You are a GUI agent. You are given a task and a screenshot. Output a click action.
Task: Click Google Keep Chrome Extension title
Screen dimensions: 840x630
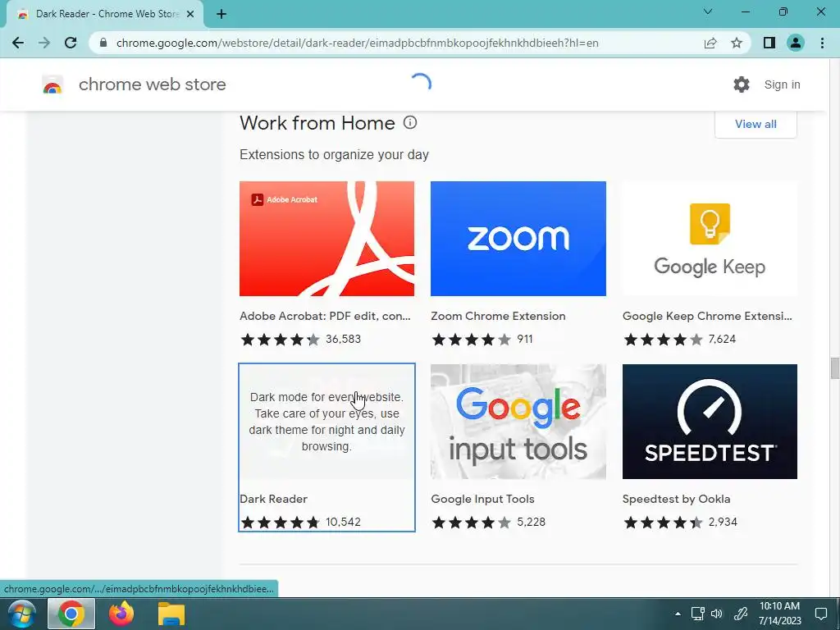click(x=707, y=316)
